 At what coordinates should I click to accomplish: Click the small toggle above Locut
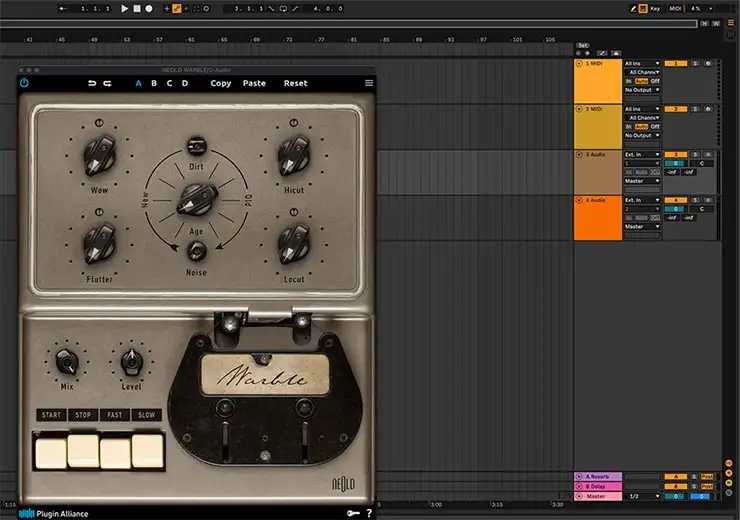(x=294, y=212)
